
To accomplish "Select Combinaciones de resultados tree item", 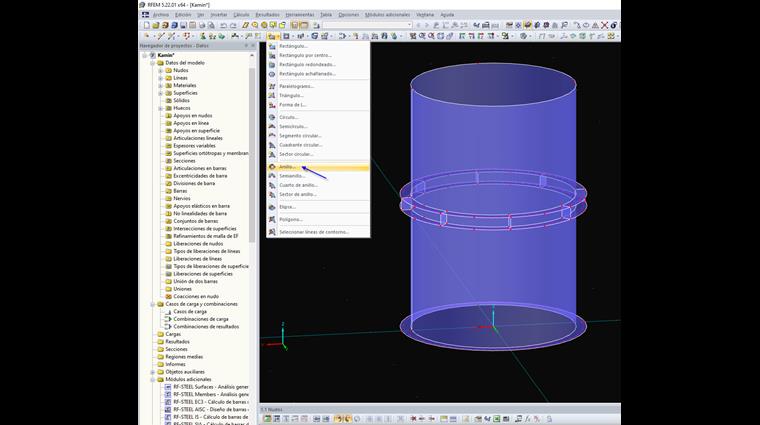I will [x=206, y=327].
